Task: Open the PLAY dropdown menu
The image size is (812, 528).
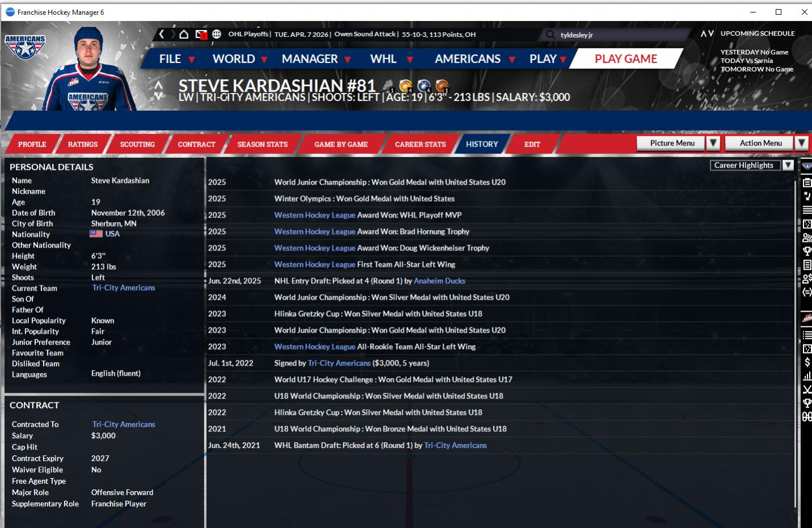Action: 548,59
